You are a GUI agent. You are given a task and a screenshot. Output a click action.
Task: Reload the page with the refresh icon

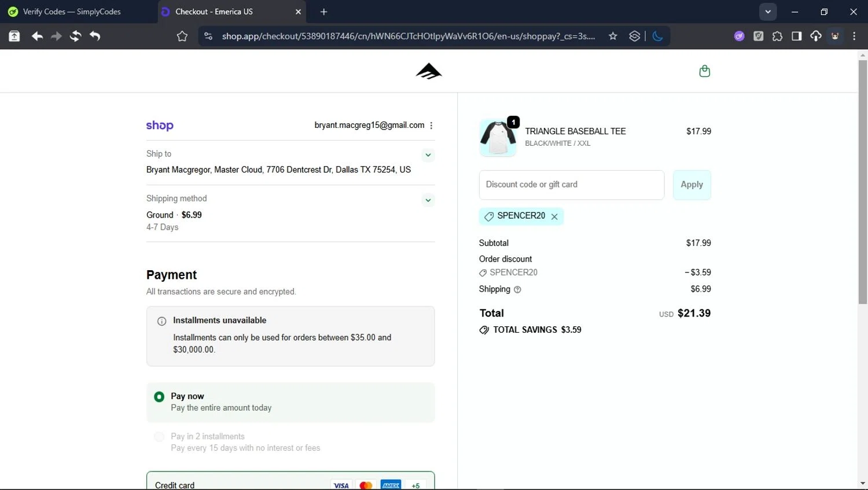coord(75,36)
